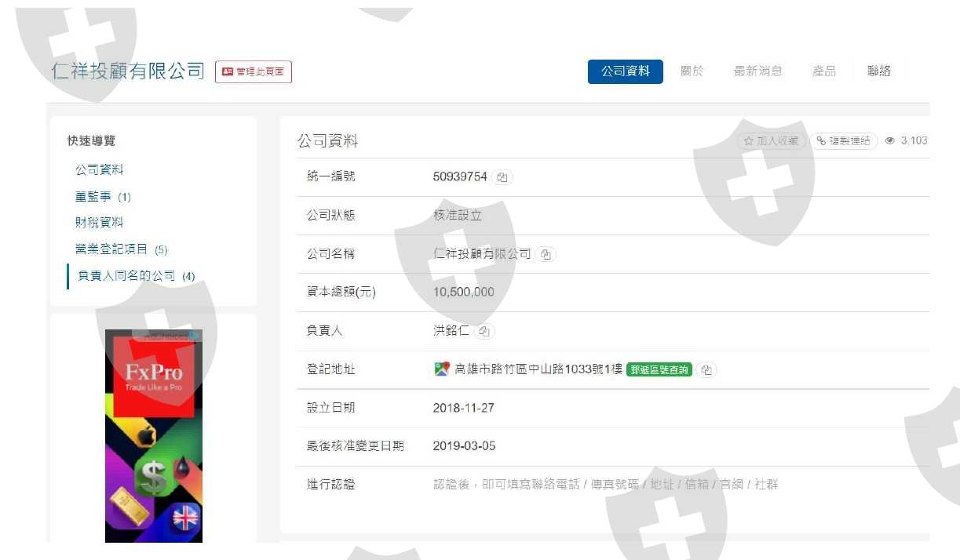Open the 最新消息 tab
Viewport: 960px width, 560px height.
[757, 71]
